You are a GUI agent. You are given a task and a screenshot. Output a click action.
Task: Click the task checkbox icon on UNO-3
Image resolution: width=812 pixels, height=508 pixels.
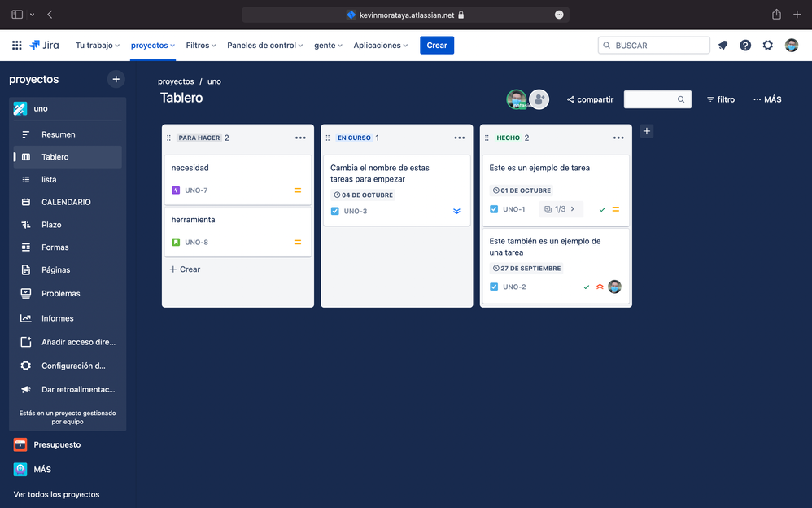coord(334,211)
